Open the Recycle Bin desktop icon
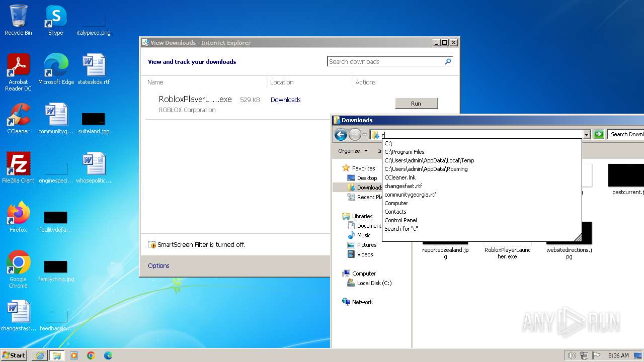Viewport: 644px width, 362px height. pyautogui.click(x=18, y=20)
